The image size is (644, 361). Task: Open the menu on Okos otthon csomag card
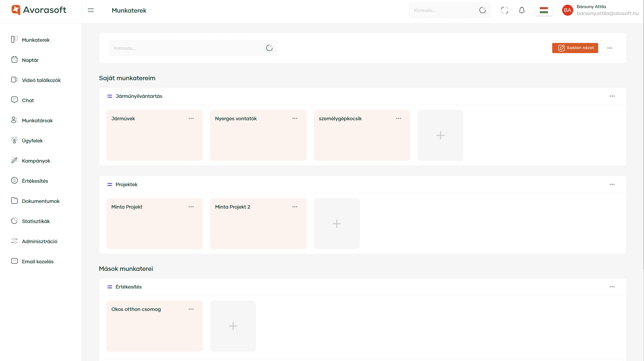[191, 309]
